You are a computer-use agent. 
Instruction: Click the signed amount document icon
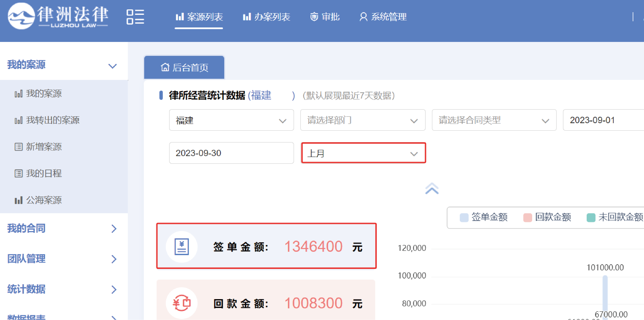182,246
